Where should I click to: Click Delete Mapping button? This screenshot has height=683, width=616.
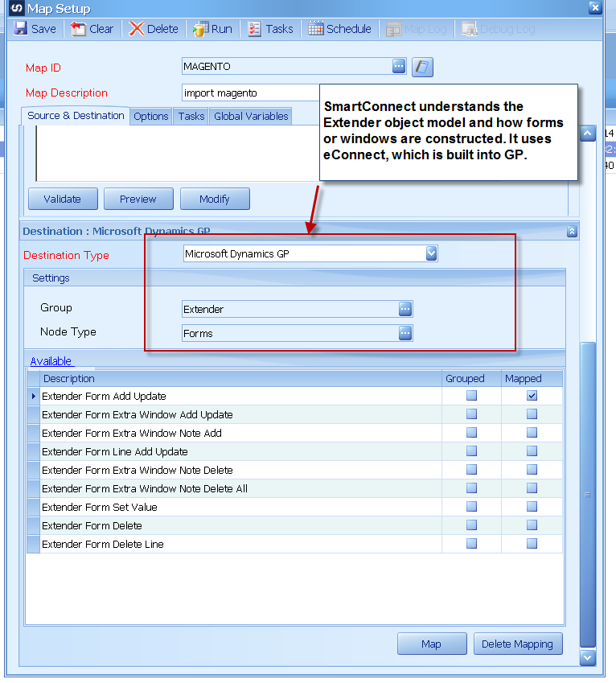click(x=518, y=644)
